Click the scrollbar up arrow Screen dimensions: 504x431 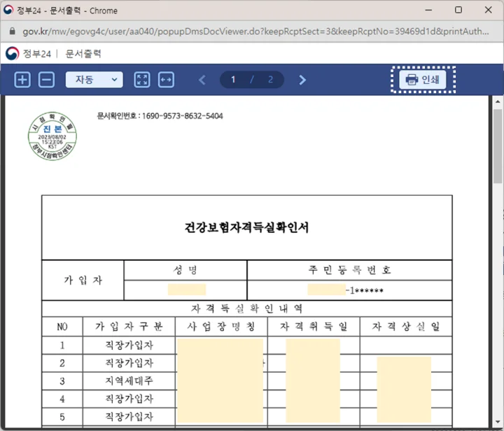pos(498,101)
